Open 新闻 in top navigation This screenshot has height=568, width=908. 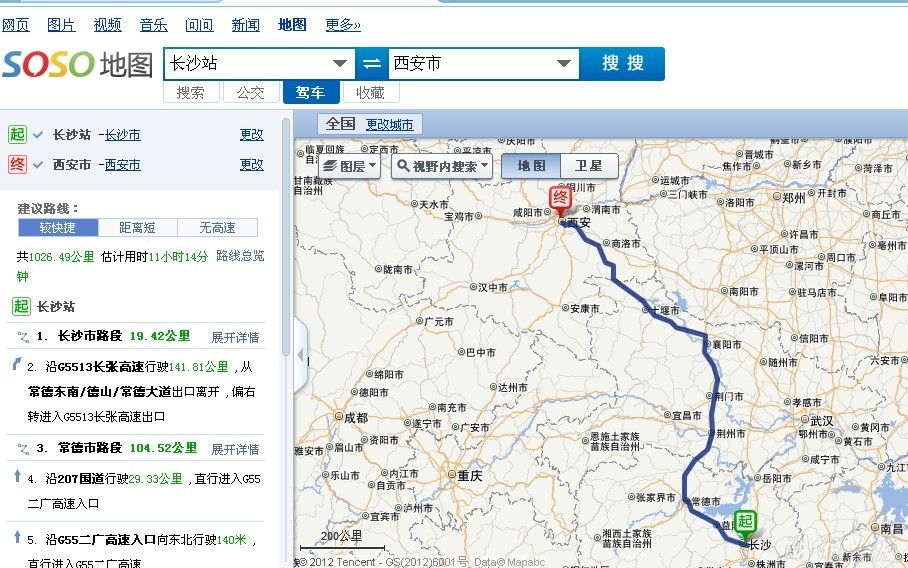pyautogui.click(x=246, y=25)
